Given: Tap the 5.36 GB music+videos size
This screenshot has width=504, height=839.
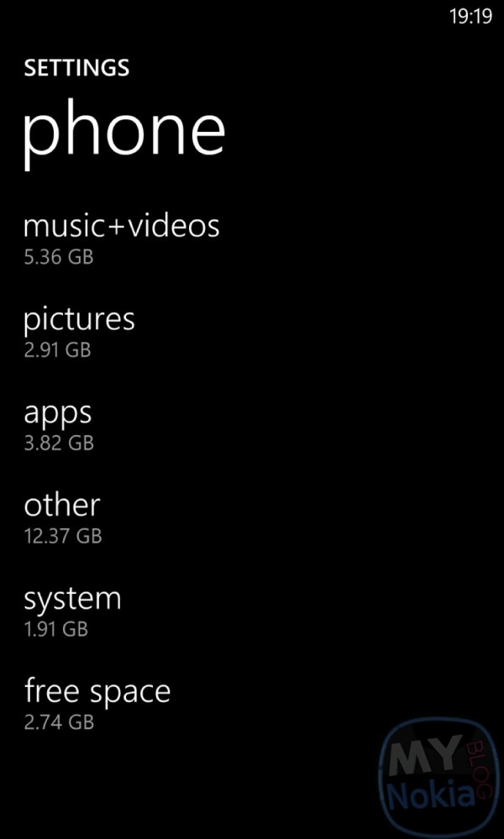Looking at the screenshot, I should (58, 257).
